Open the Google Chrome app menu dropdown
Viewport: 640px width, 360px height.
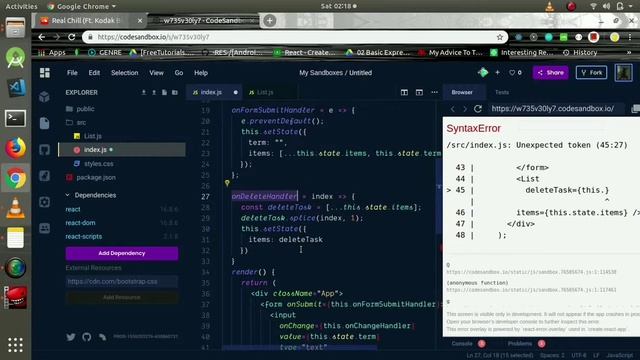[x=82, y=7]
